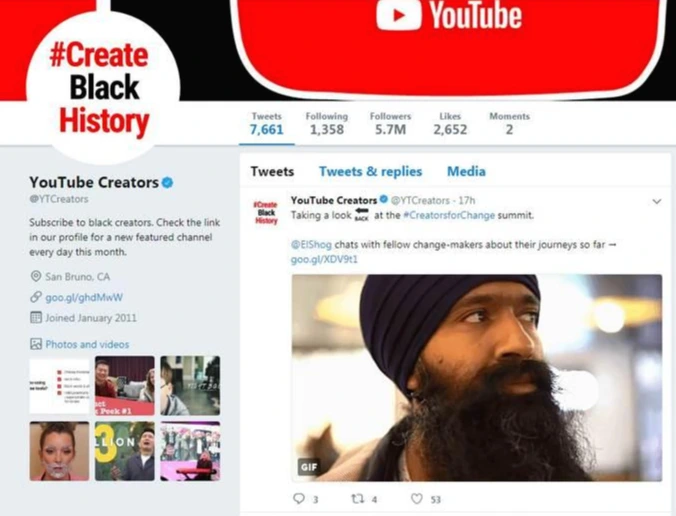The image size is (676, 516).
Task: Click the retweet icon under the tweet
Action: (x=358, y=499)
